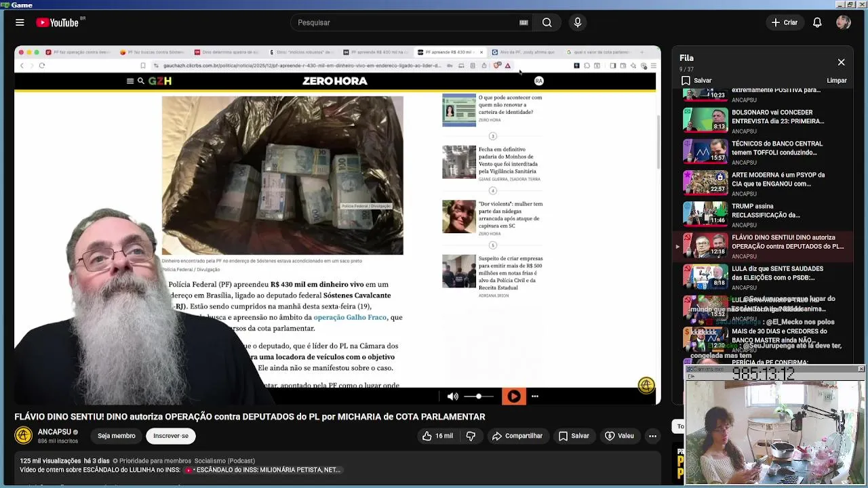Click the ZERO HORA masthead logo

pyautogui.click(x=335, y=81)
